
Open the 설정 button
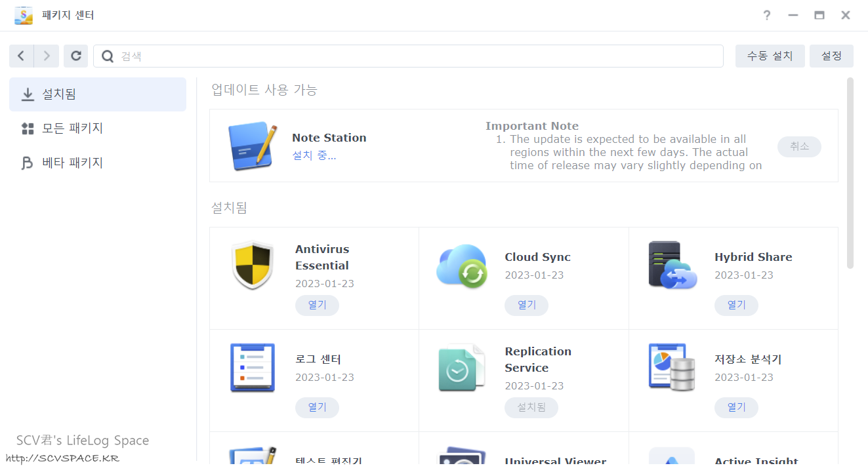click(831, 56)
